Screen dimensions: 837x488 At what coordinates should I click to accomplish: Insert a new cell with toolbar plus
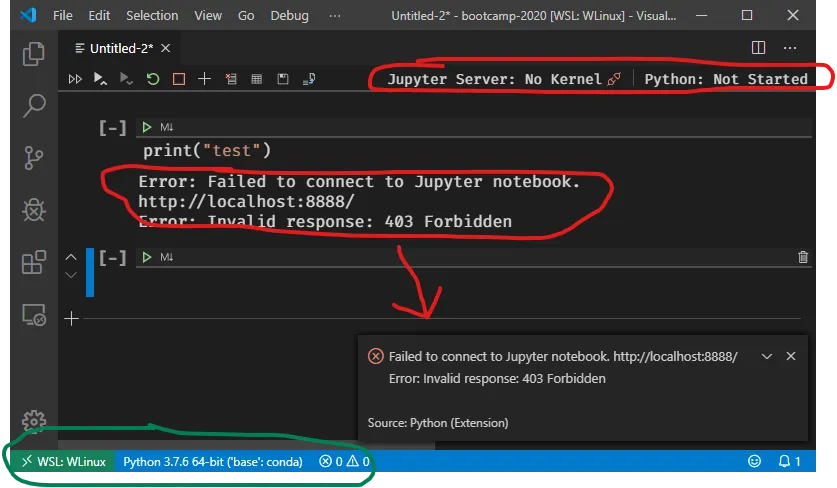(204, 79)
